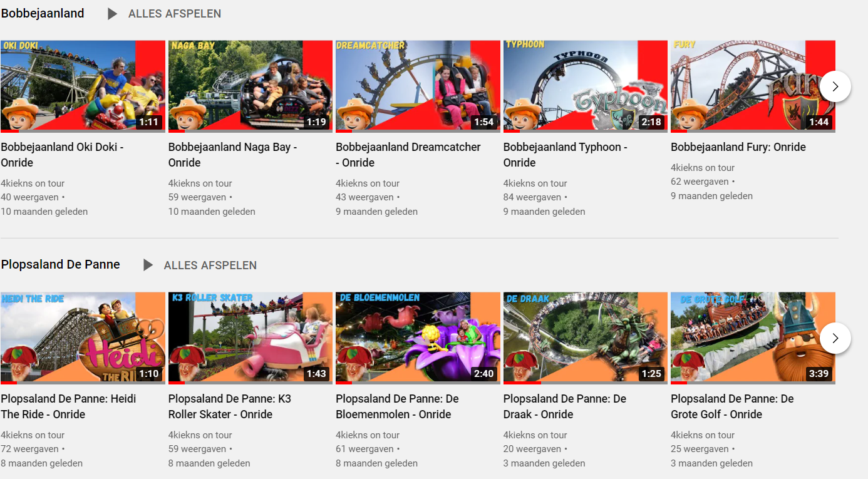Open the Oki Doki onride thumbnail
This screenshot has width=868, height=479.
[x=83, y=86]
